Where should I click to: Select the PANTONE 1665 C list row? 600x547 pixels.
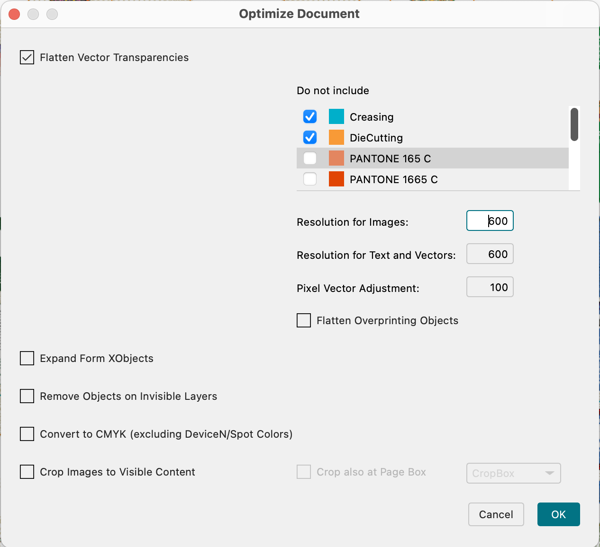[x=450, y=180]
